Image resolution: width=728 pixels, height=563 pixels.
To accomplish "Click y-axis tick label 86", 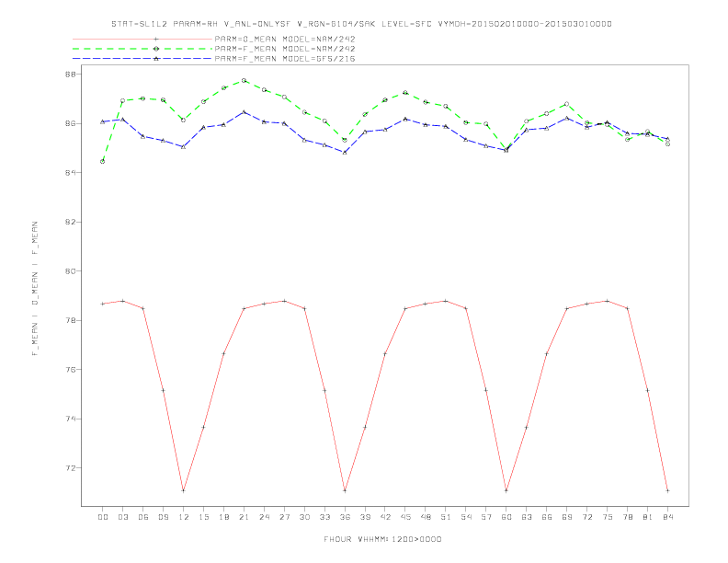I will 69,123.
